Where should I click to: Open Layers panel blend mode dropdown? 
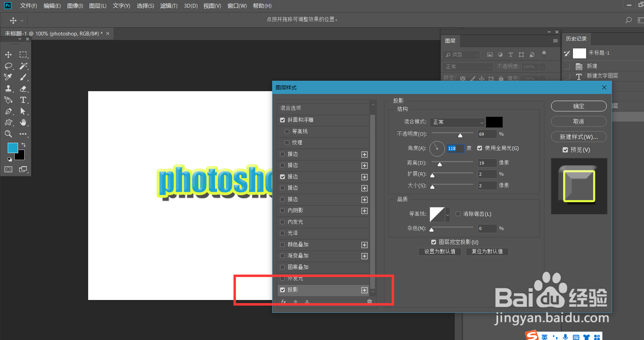click(468, 66)
